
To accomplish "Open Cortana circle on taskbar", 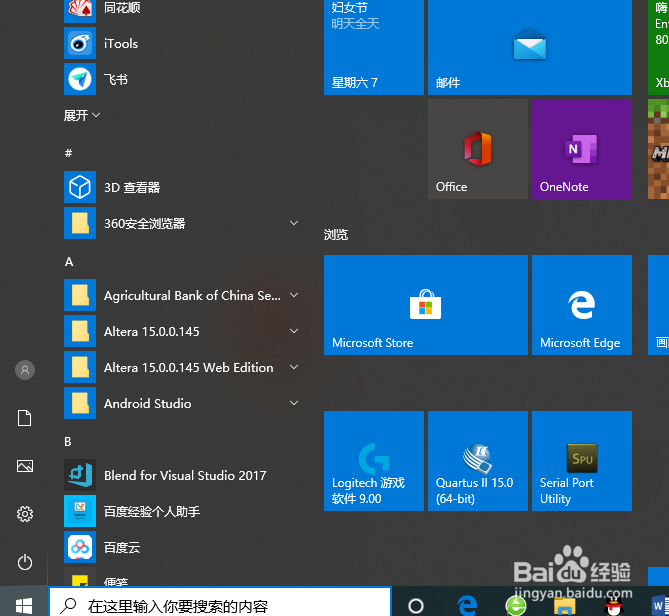I will [416, 605].
